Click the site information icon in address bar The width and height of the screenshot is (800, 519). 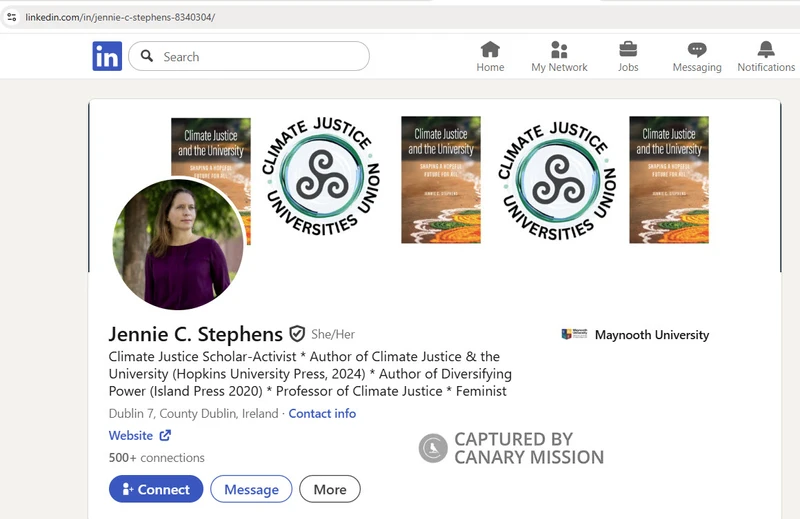coord(12,17)
